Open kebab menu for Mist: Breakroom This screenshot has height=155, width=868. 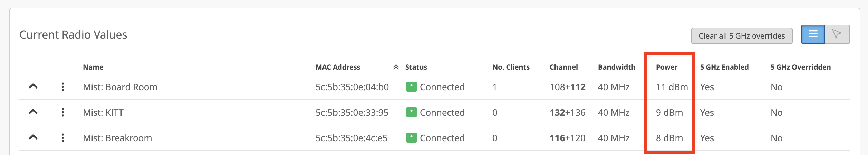(63, 138)
